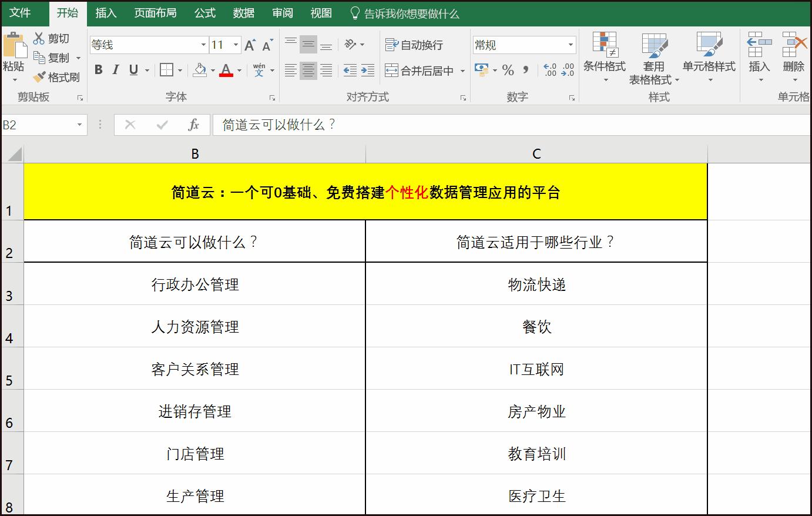
Task: Click the Insert Function fx icon
Action: pos(193,125)
